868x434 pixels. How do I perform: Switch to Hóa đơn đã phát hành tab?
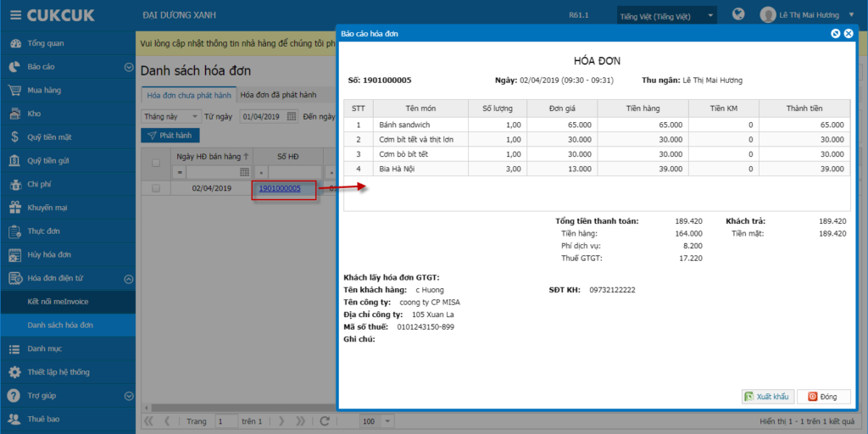click(x=278, y=95)
